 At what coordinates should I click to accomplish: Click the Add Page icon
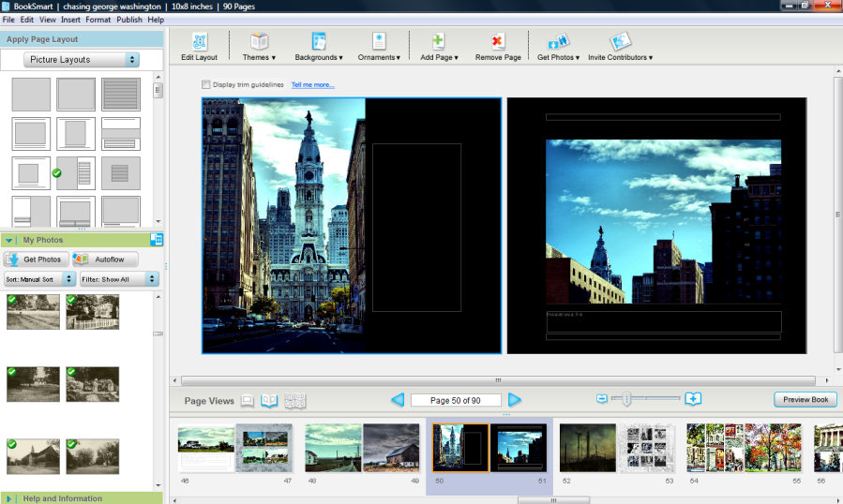pyautogui.click(x=438, y=42)
